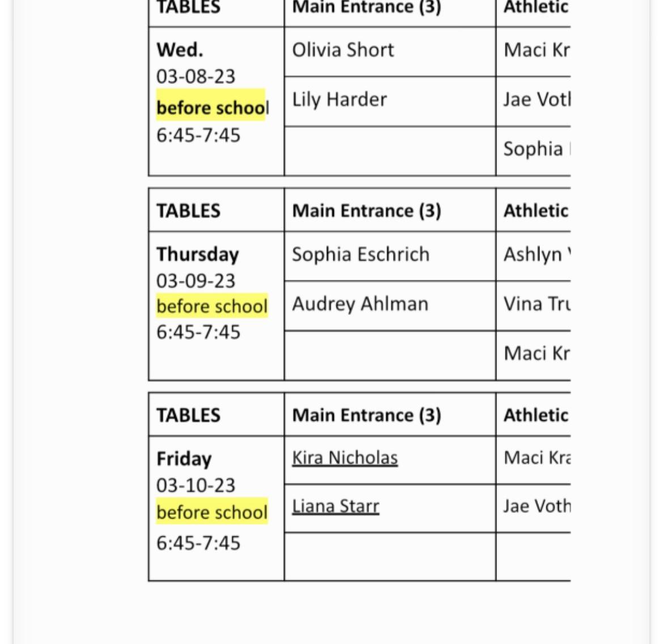Select the Lily Harder table cell
Image resolution: width=663 pixels, height=644 pixels.
pyautogui.click(x=339, y=100)
